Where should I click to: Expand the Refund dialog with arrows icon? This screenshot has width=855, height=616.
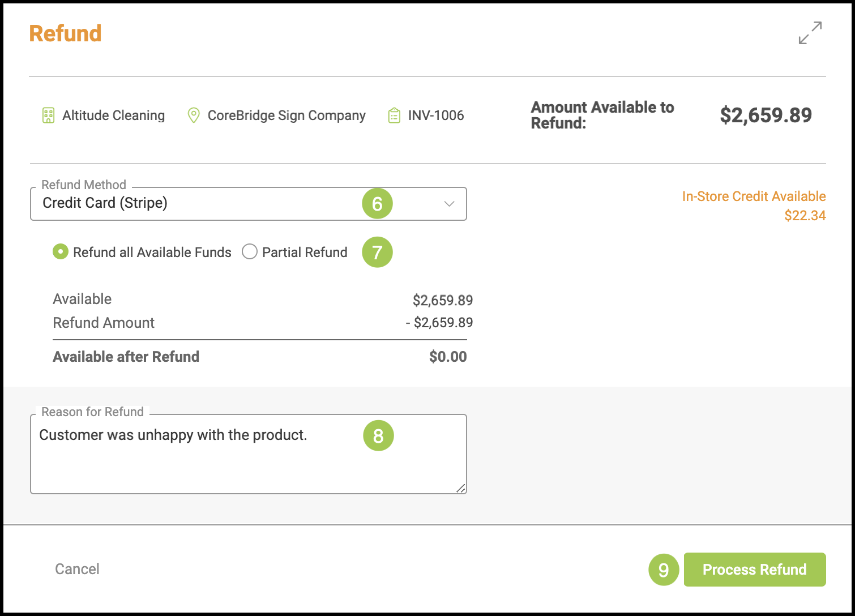[x=810, y=33]
